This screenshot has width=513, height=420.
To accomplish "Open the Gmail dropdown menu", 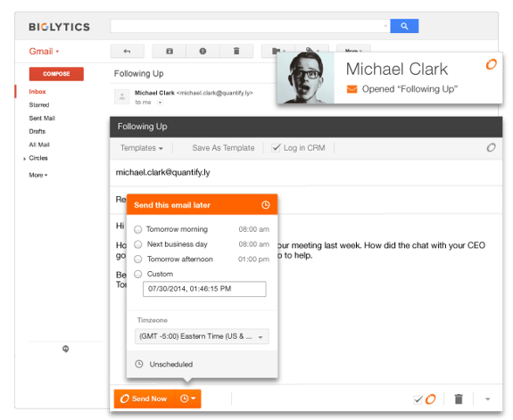I will [x=45, y=52].
